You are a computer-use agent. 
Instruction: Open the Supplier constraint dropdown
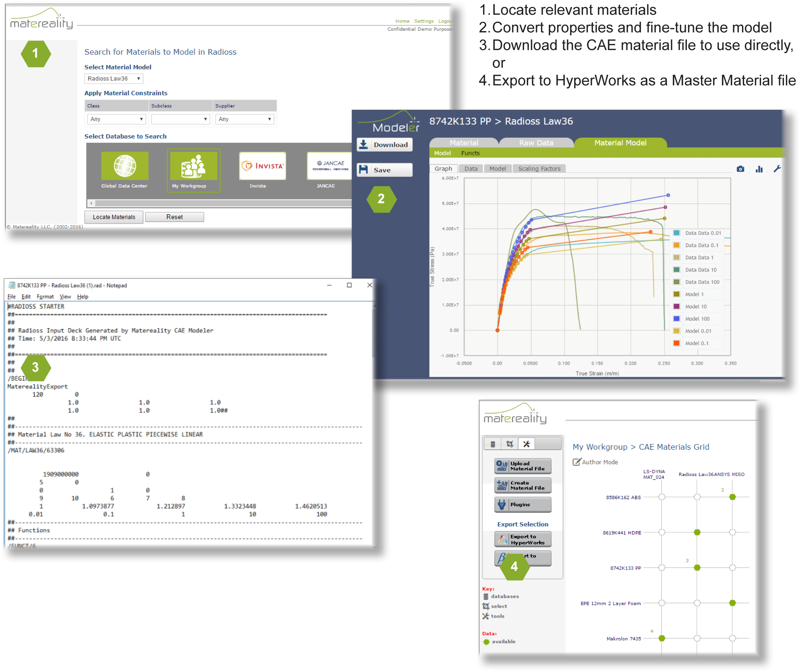245,119
